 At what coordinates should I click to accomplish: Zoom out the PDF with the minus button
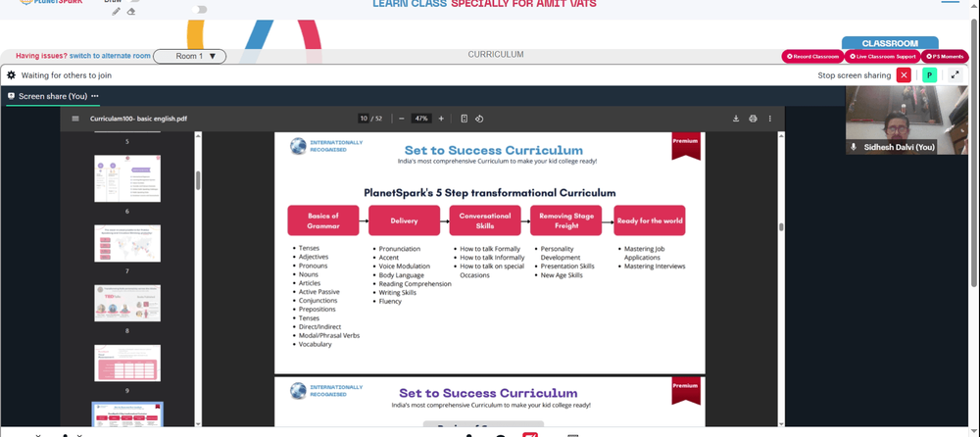pyautogui.click(x=401, y=119)
